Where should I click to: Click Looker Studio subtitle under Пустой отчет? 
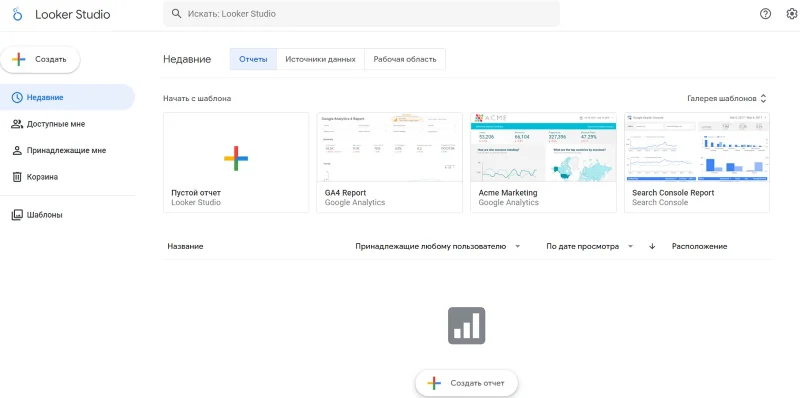pos(196,203)
